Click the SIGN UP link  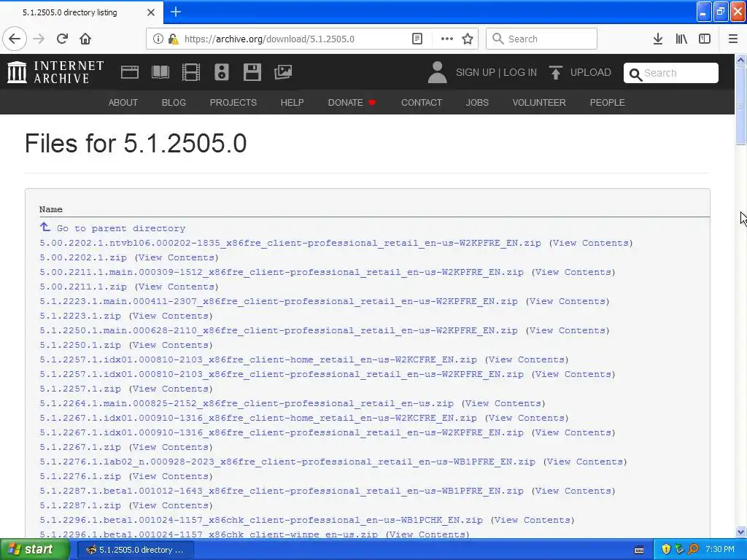[476, 72]
